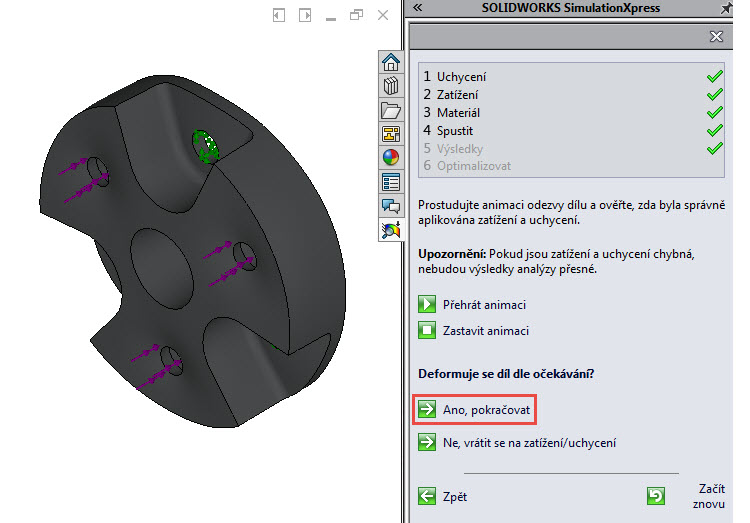
Task: Stop animation with green stop icon
Action: tap(427, 330)
